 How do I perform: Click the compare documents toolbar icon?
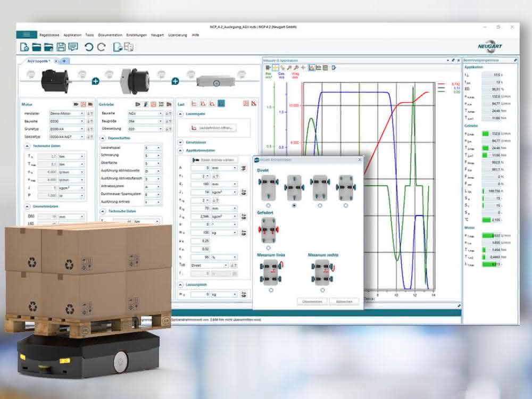(129, 47)
